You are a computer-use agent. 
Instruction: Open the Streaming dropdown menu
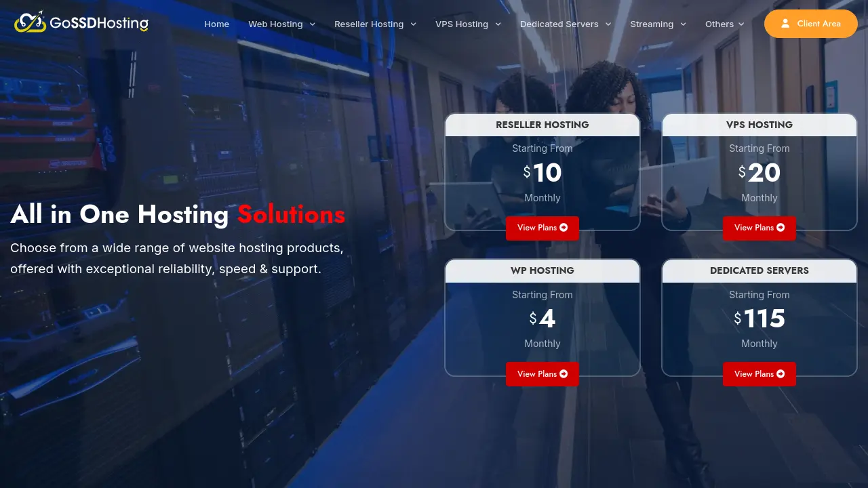682,24
